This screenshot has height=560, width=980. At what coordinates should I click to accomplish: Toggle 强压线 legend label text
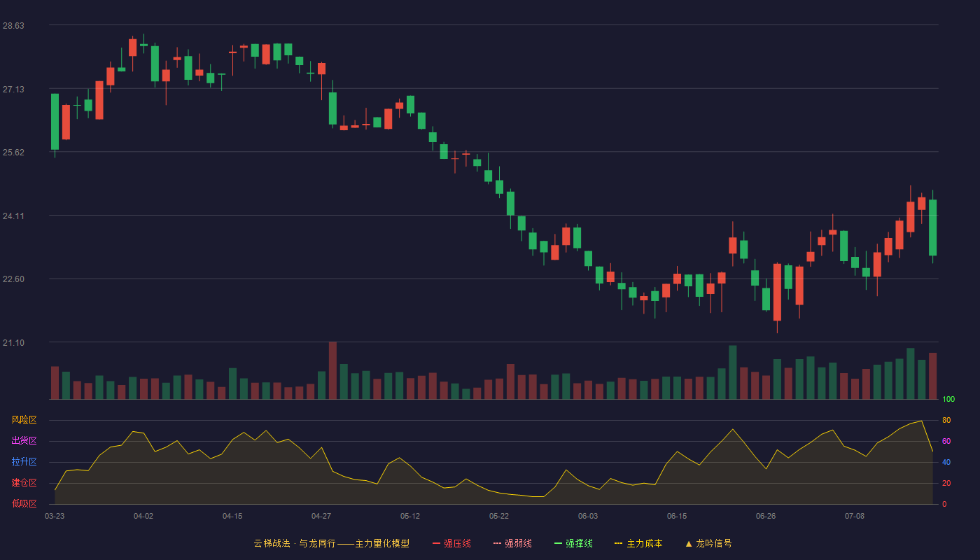point(457,543)
